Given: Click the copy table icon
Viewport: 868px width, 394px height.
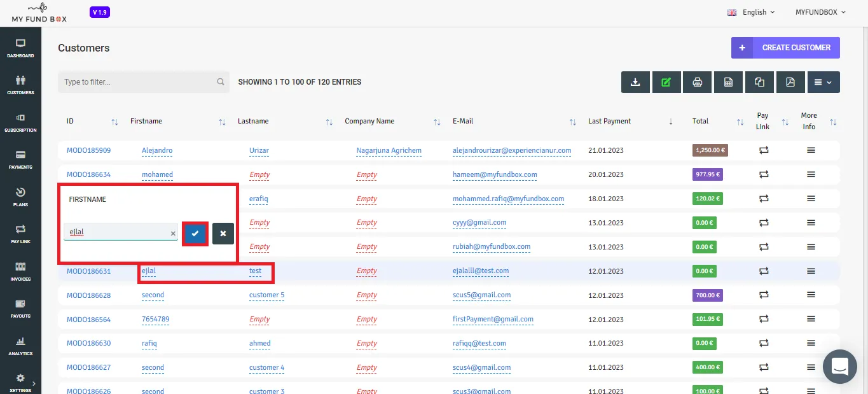Looking at the screenshot, I should click(x=759, y=82).
